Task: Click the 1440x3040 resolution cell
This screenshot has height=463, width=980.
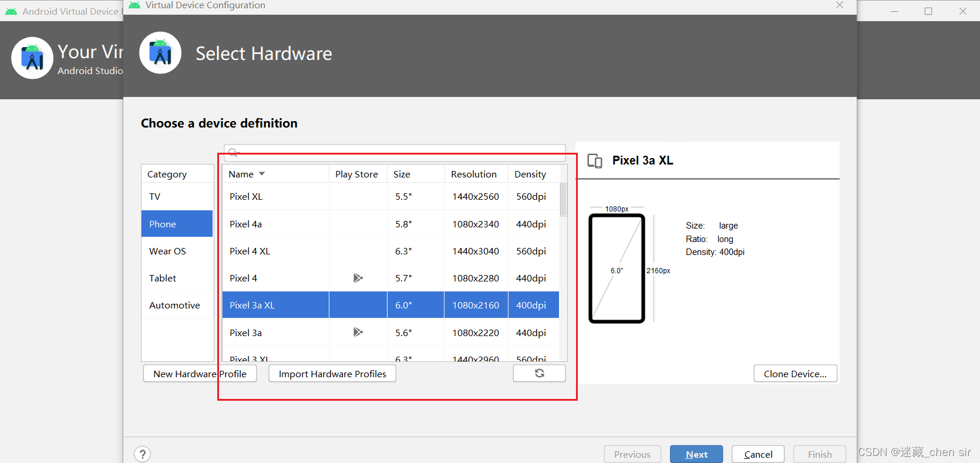Action: [x=476, y=251]
